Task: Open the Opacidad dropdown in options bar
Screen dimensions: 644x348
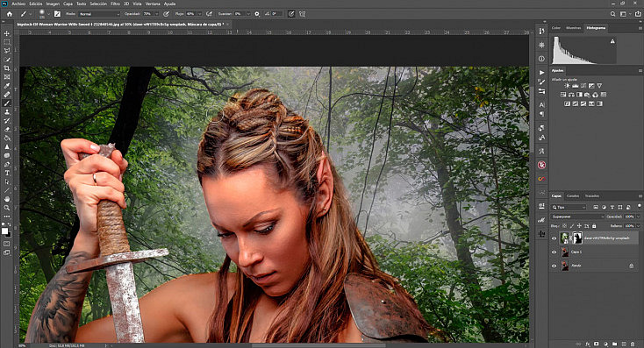Action: click(157, 14)
